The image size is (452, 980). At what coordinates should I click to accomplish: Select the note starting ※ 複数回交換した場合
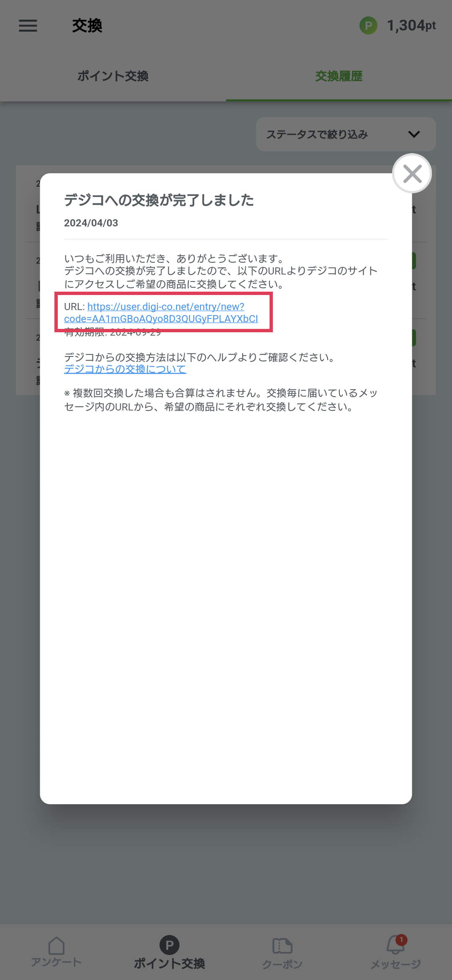pyautogui.click(x=221, y=400)
